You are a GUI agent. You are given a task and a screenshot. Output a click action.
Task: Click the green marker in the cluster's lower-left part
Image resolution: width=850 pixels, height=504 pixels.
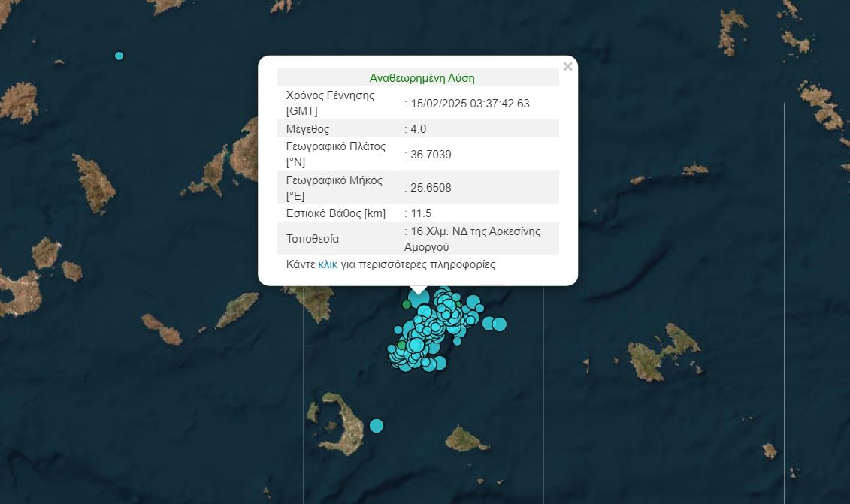pyautogui.click(x=402, y=345)
